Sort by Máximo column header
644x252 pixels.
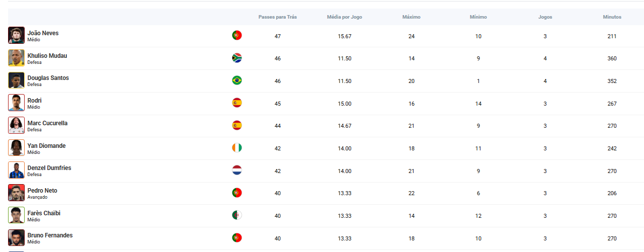(x=412, y=17)
